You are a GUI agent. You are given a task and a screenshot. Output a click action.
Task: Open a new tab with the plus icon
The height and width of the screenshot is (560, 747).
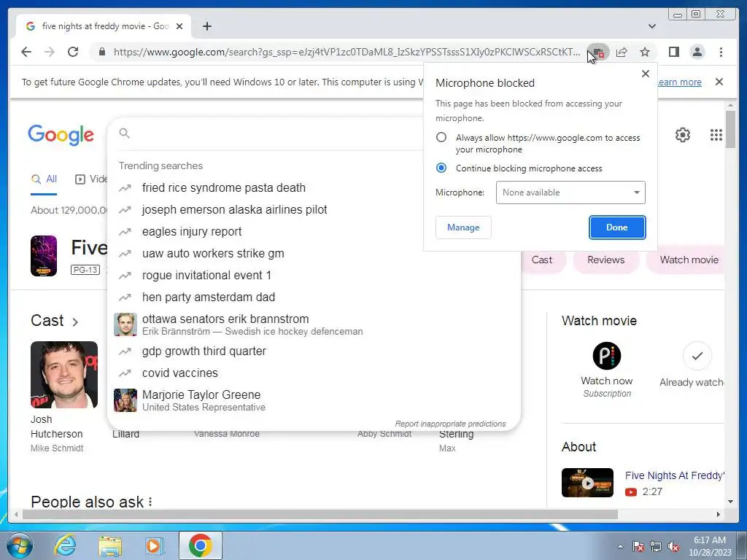pyautogui.click(x=206, y=26)
